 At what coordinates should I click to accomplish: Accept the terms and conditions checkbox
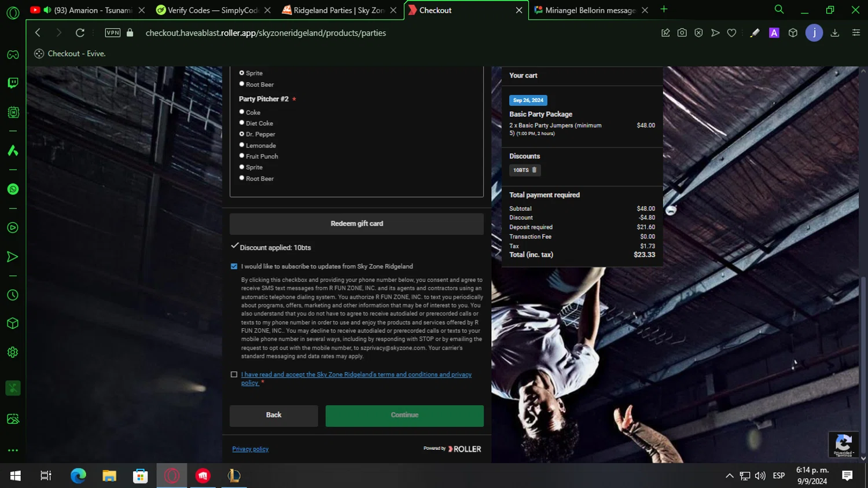234,375
